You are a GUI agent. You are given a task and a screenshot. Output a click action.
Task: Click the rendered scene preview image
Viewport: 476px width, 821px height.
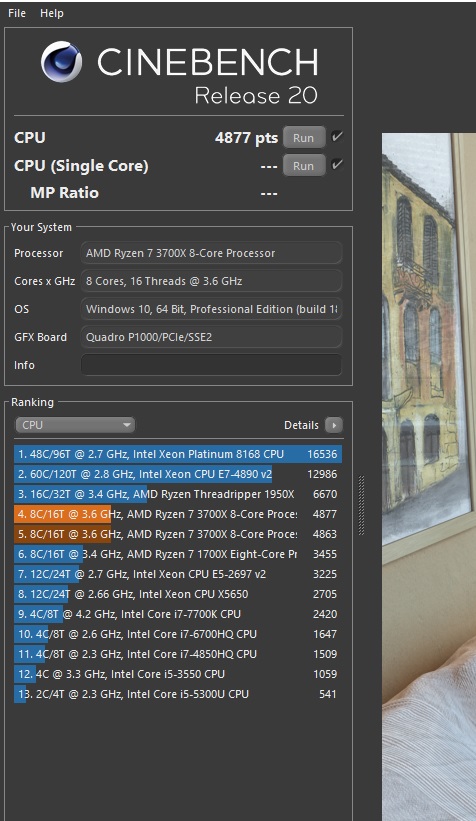coord(429,477)
